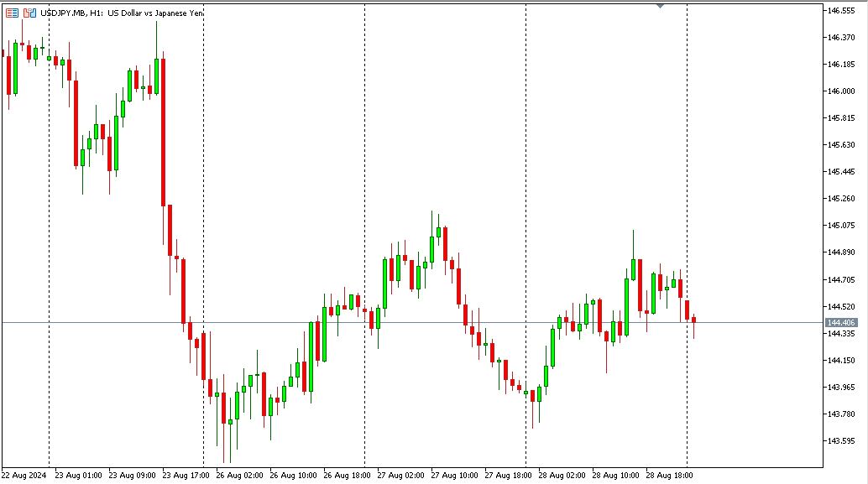868x484 pixels.
Task: Toggle the one-click trading panel icon
Action: click(30, 13)
